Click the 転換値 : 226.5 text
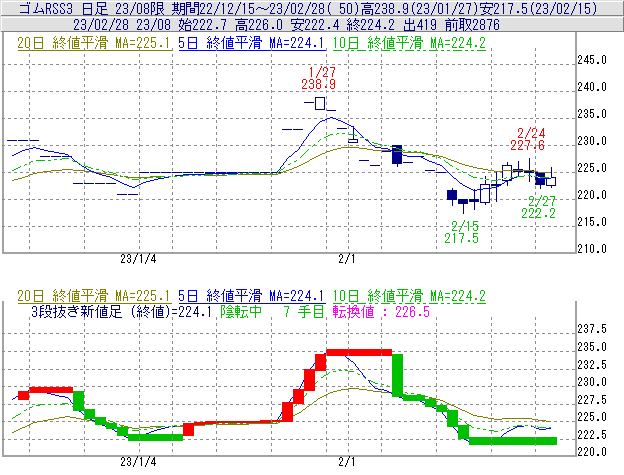Image resolution: width=624 pixels, height=475 pixels. pos(382,312)
